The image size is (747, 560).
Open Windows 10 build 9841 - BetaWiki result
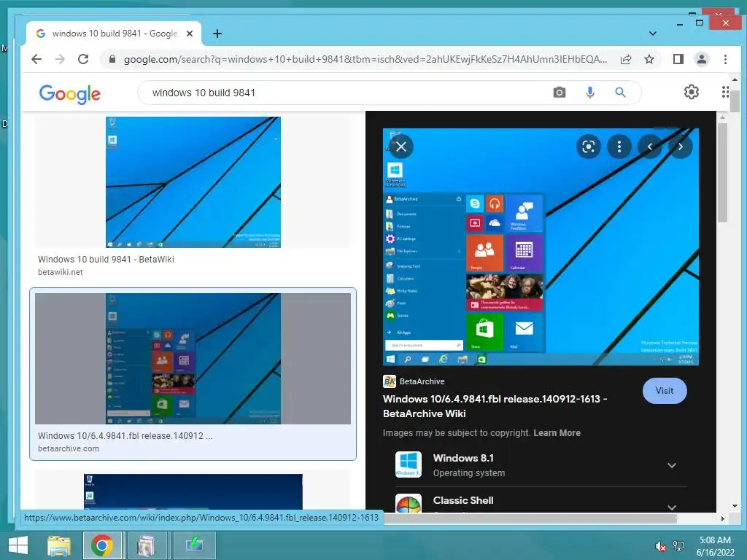click(106, 259)
